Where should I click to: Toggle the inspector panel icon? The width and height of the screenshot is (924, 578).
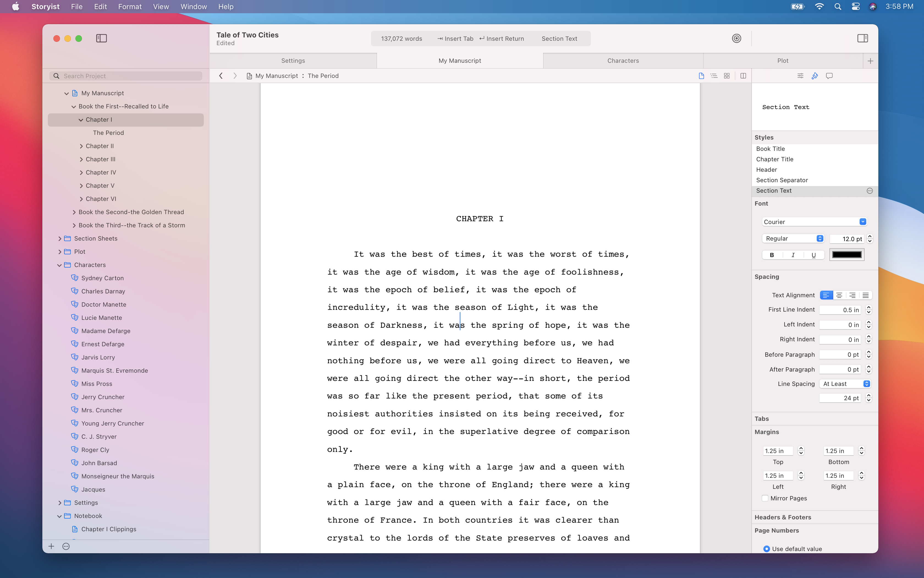(x=862, y=38)
